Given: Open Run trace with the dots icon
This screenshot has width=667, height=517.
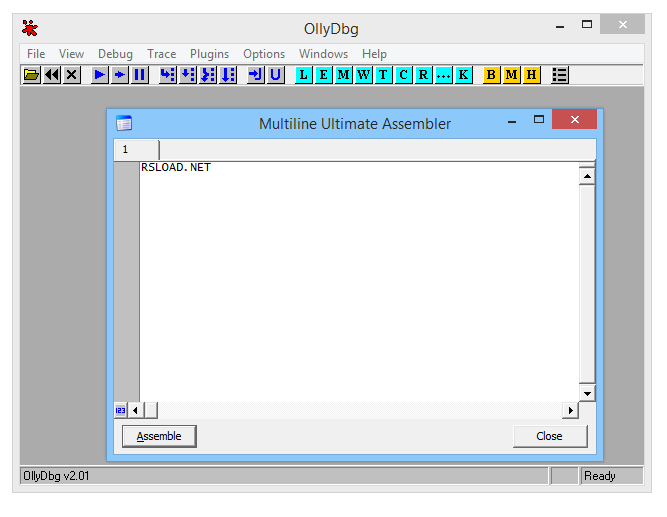Looking at the screenshot, I should click(443, 75).
